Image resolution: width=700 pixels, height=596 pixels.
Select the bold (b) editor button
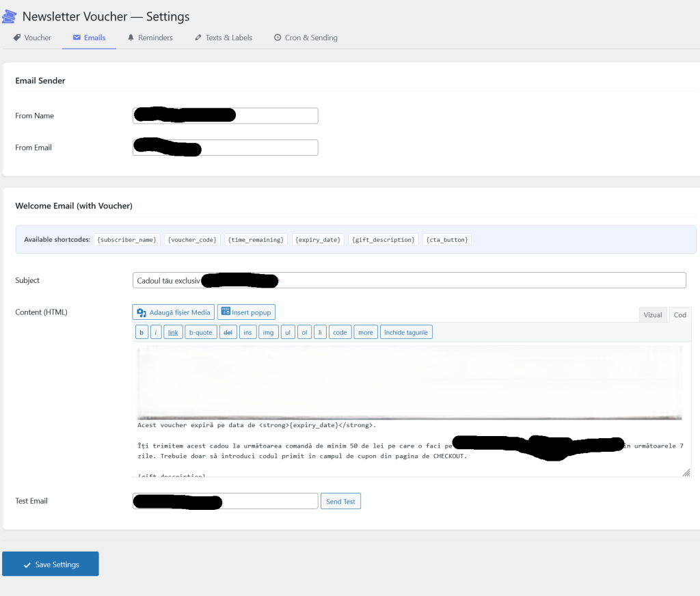(x=142, y=331)
